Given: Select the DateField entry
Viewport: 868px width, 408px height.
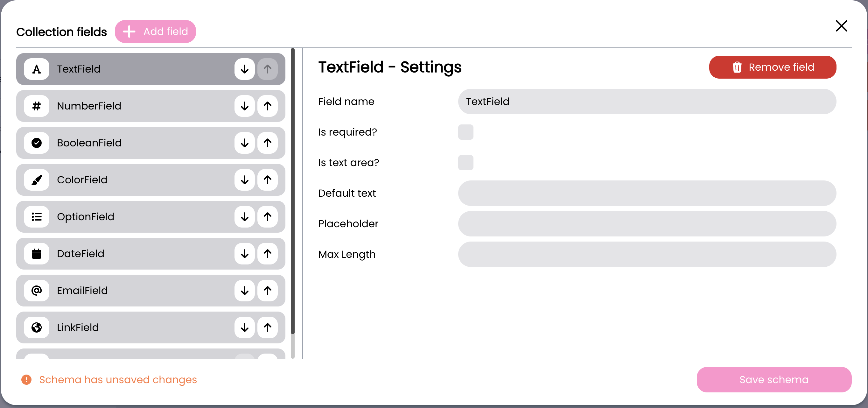Looking at the screenshot, I should point(135,254).
